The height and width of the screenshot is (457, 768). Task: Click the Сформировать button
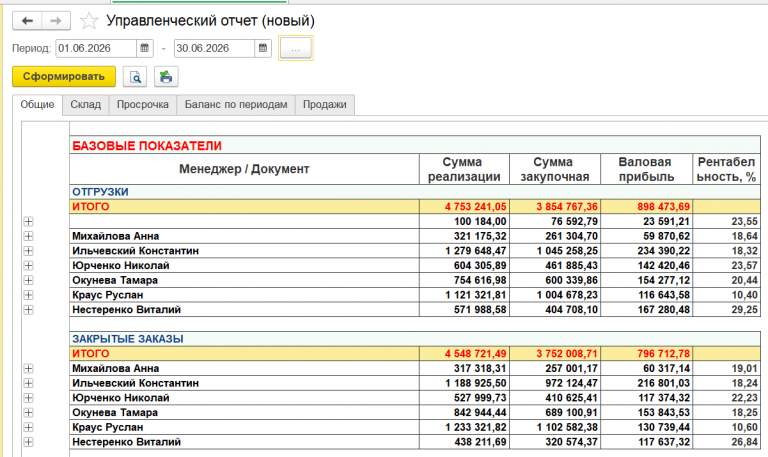click(x=64, y=76)
